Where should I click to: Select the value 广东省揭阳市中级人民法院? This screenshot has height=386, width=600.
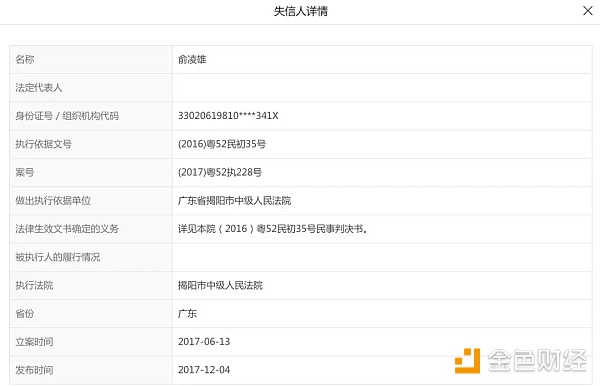[x=235, y=200]
